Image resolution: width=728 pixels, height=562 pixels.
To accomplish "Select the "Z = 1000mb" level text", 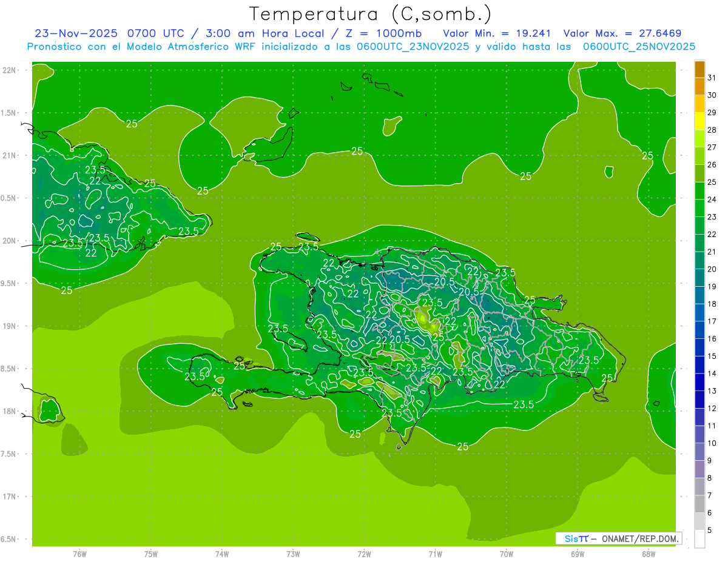I will (x=389, y=33).
